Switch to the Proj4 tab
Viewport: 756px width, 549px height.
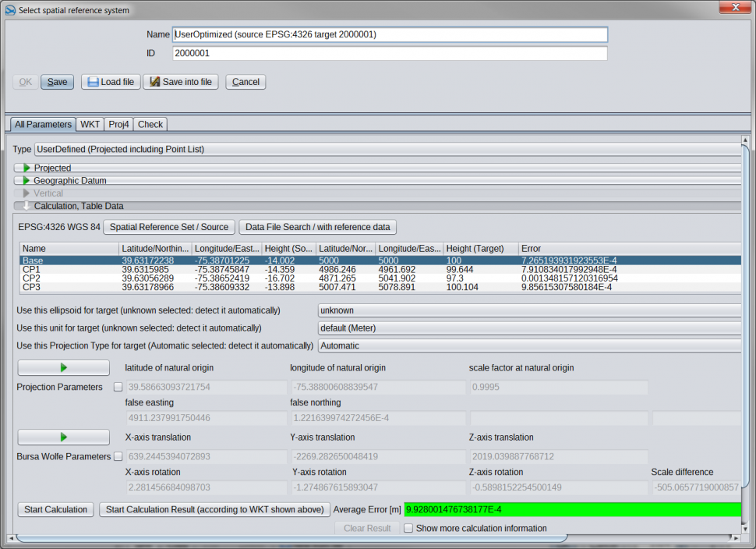[118, 124]
